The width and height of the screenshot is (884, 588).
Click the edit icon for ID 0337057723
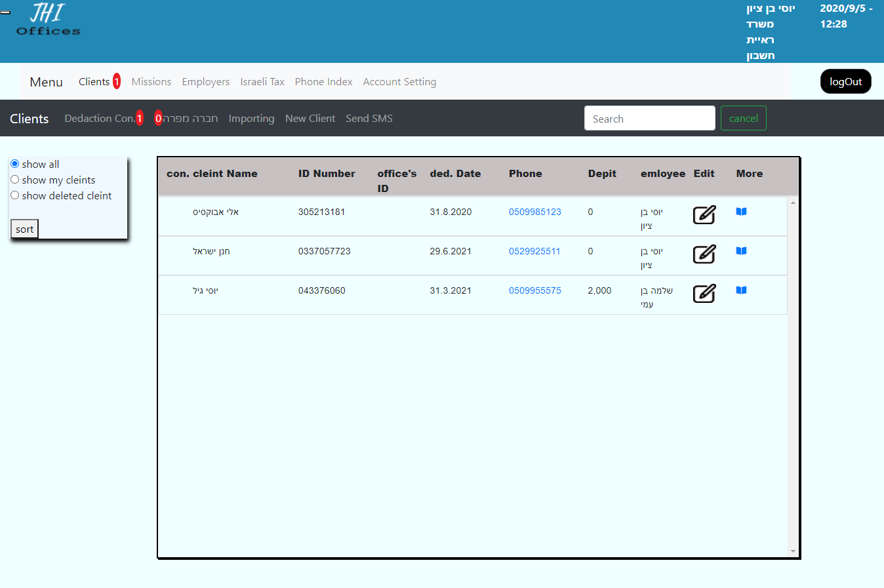click(x=704, y=254)
